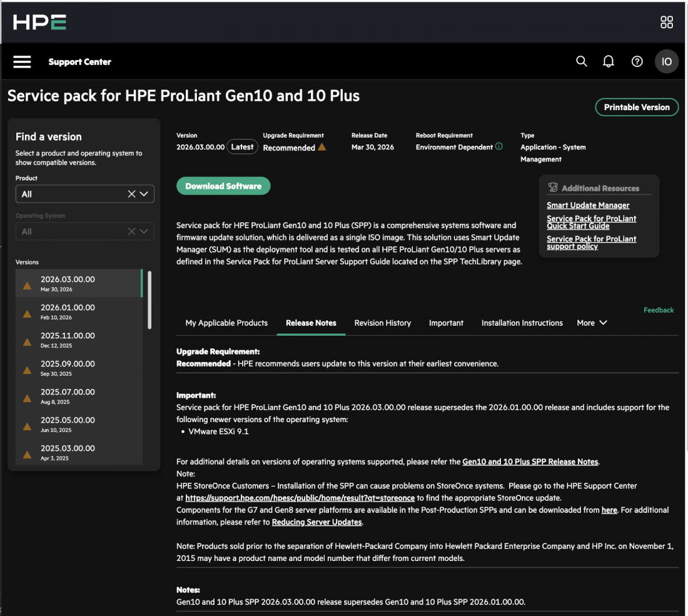688x616 pixels.
Task: Select version 2026.01.00.00 in list
Action: [79, 311]
